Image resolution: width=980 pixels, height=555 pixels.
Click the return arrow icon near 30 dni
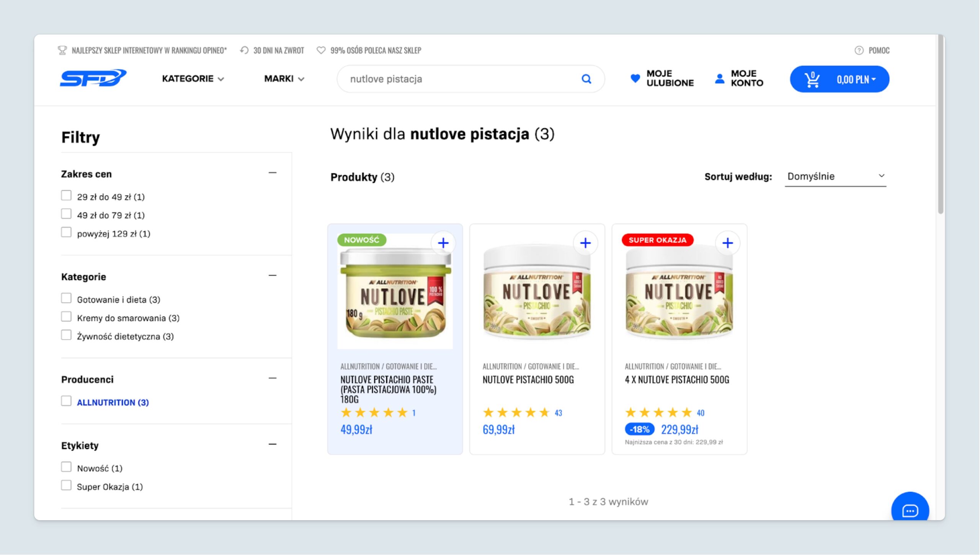click(244, 50)
